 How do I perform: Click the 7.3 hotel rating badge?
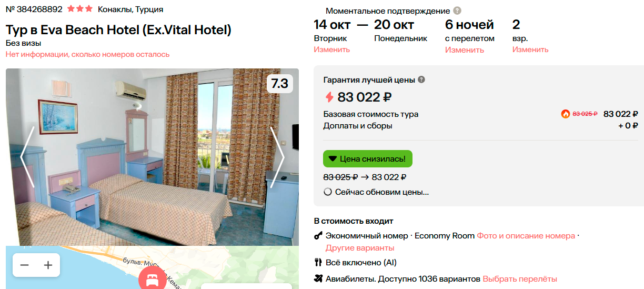click(x=279, y=83)
